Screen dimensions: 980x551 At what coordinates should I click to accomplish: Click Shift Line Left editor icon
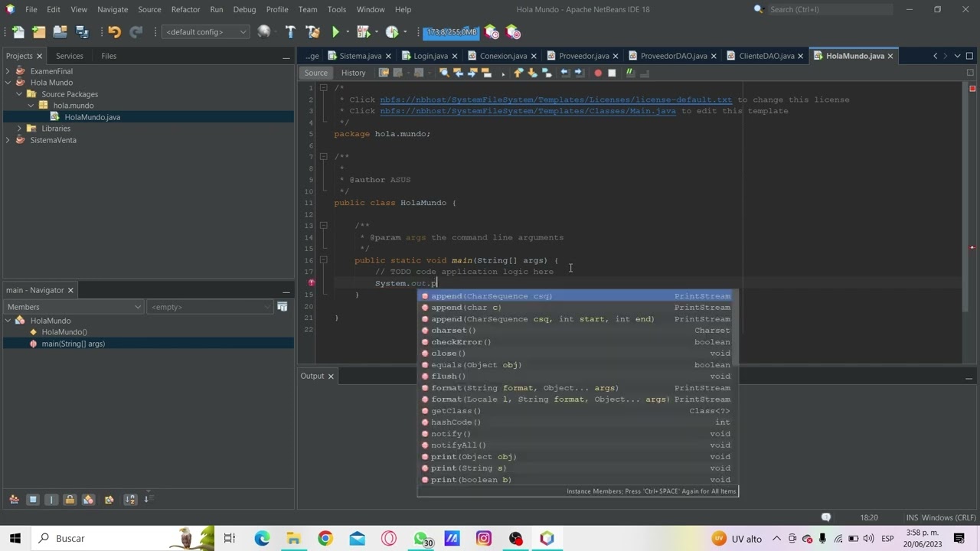[565, 73]
